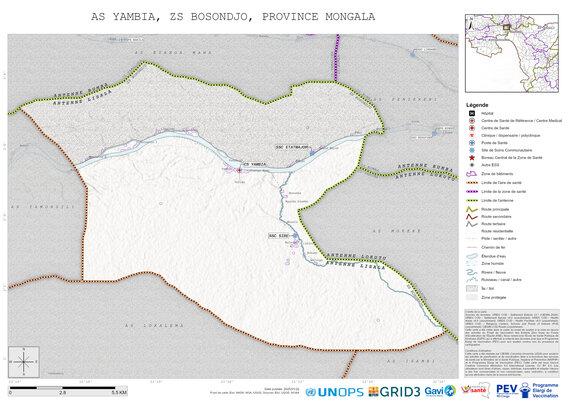The height and width of the screenshot is (400, 566).
Task: Click the GRID3 logo
Action: pyautogui.click(x=394, y=392)
